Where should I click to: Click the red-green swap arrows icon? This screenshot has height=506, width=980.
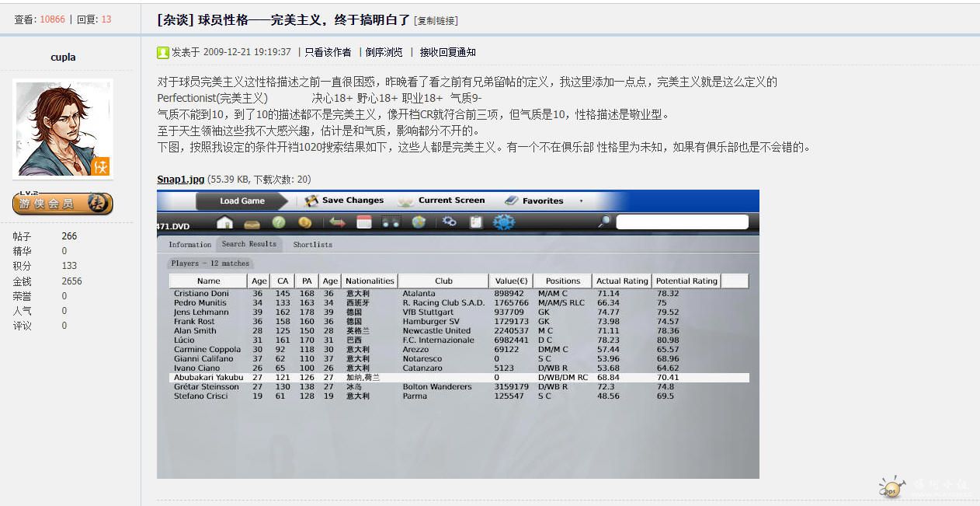click(x=337, y=222)
